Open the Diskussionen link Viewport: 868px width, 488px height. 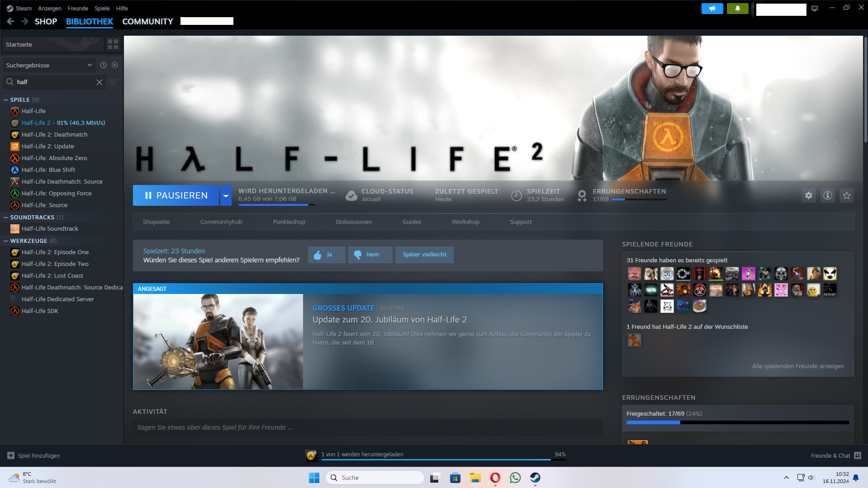point(354,222)
